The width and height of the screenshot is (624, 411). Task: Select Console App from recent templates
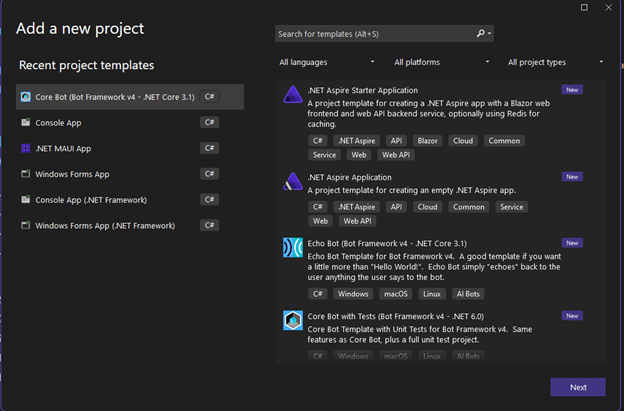click(58, 123)
